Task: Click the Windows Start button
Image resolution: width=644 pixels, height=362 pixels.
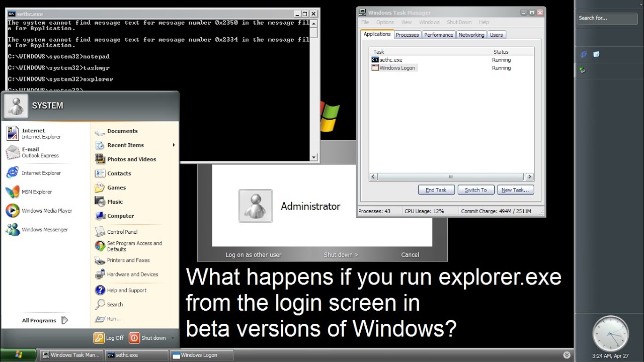Action: pos(18,355)
